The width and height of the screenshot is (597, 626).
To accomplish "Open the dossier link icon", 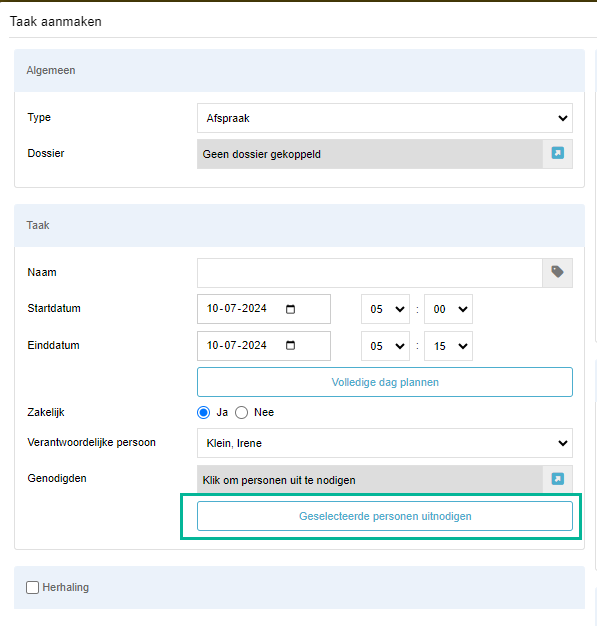I will tap(557, 153).
